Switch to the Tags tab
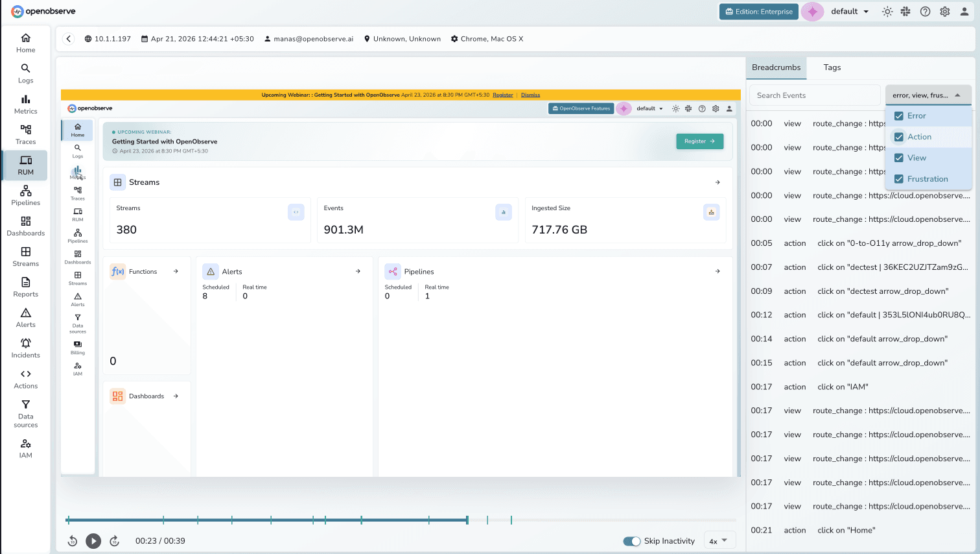This screenshot has height=554, width=980. 832,67
